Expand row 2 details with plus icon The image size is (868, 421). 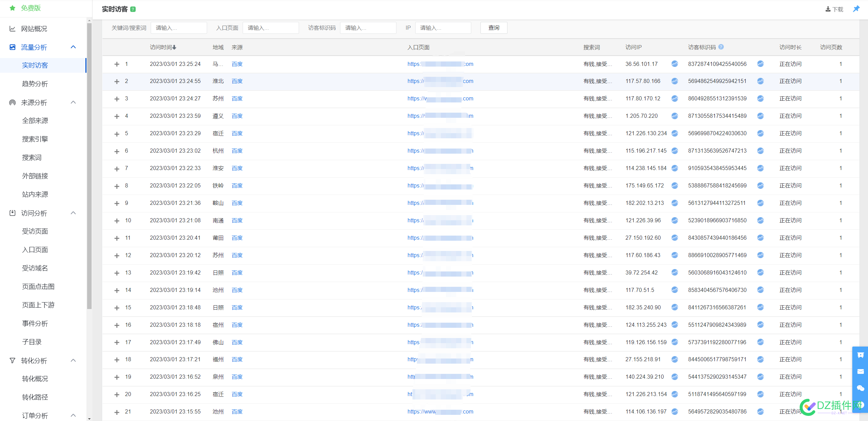[x=117, y=82]
